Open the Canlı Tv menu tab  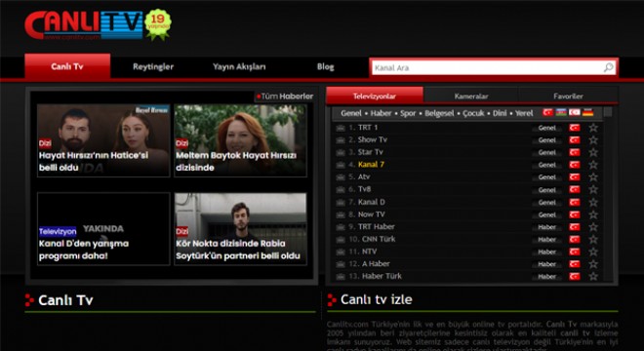point(67,66)
